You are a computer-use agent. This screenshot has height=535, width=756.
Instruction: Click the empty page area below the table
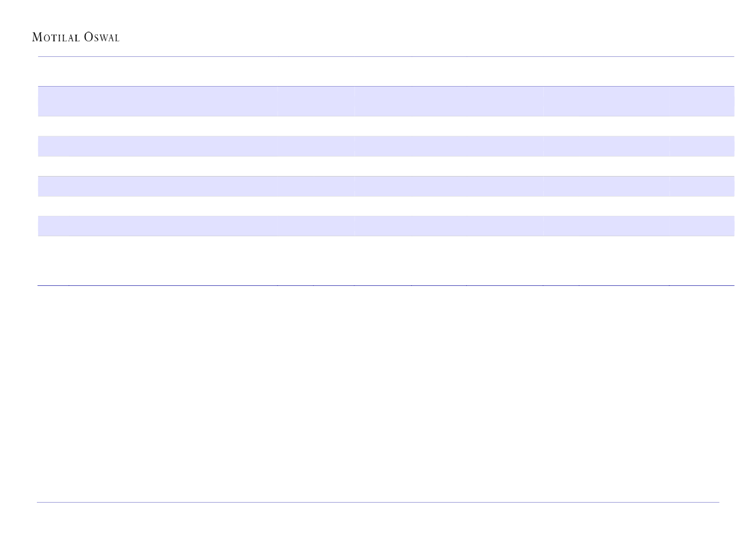385,388
